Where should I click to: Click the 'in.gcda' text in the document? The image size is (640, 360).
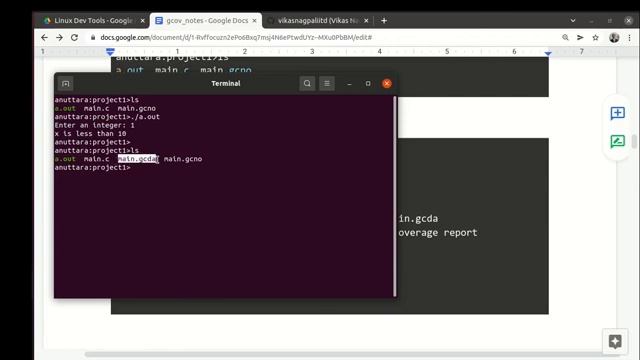418,219
